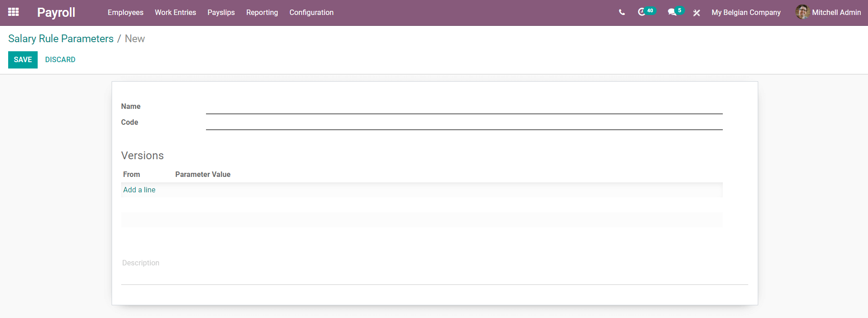Open activities clock icon with 40 badge

coord(646,12)
